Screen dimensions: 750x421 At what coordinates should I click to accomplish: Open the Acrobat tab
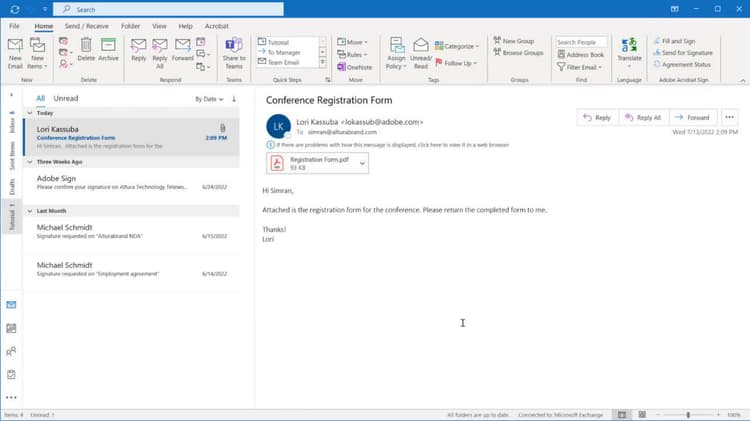pyautogui.click(x=217, y=26)
